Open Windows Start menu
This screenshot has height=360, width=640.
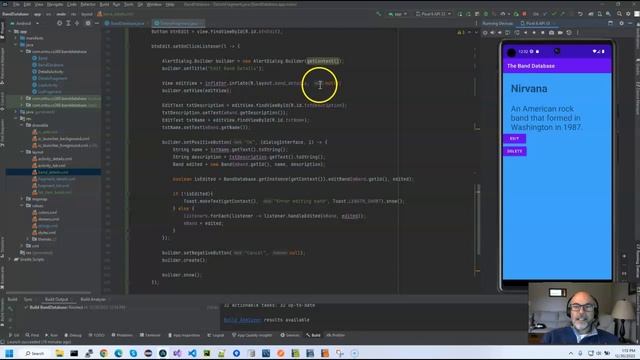(x=9, y=353)
